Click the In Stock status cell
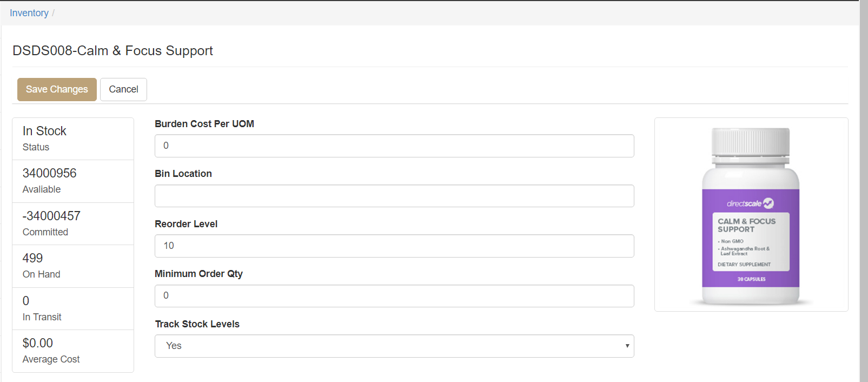 click(x=73, y=139)
